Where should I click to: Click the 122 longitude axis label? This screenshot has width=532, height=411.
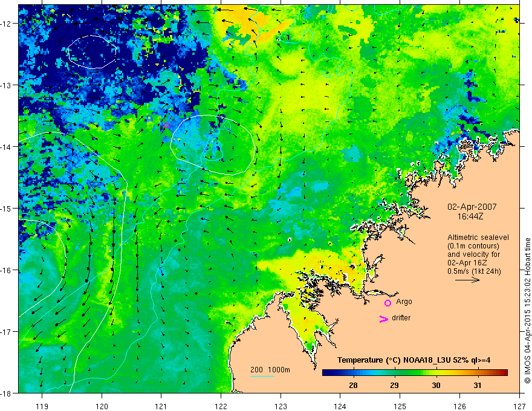click(221, 406)
